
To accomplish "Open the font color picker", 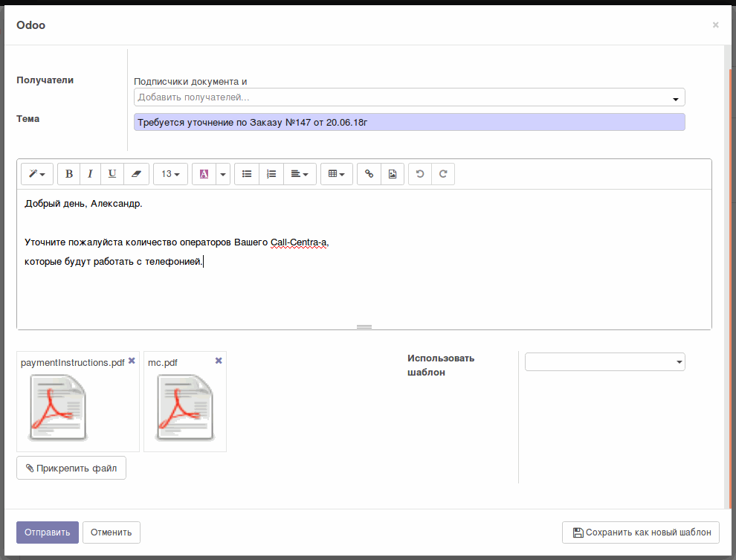I will 222,173.
